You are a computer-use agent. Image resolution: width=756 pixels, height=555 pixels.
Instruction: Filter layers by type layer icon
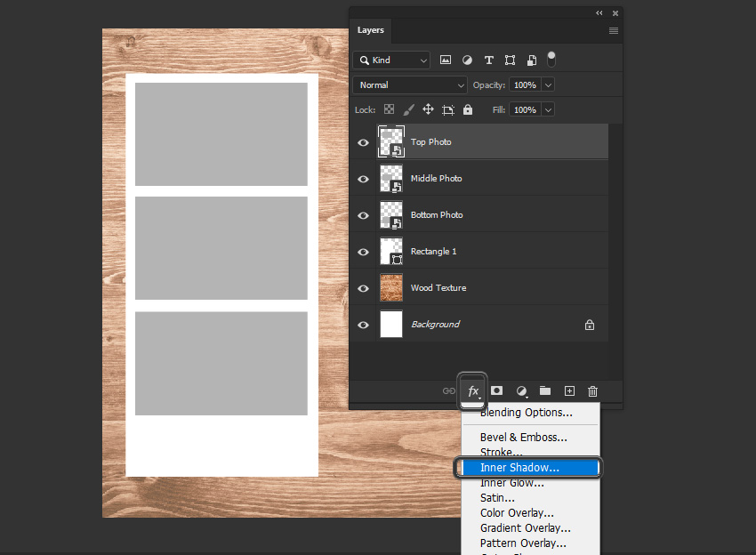pyautogui.click(x=489, y=60)
